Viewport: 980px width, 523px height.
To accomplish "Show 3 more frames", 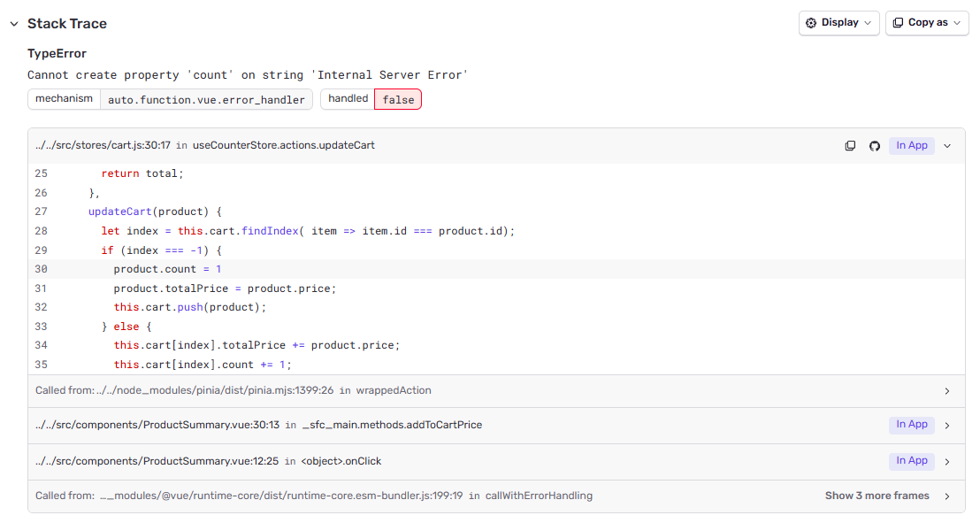I will (x=877, y=496).
